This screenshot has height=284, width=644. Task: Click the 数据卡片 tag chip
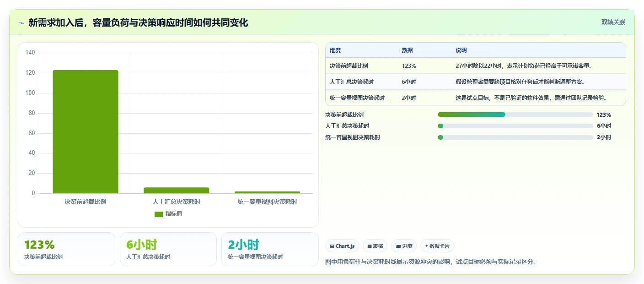(x=437, y=246)
